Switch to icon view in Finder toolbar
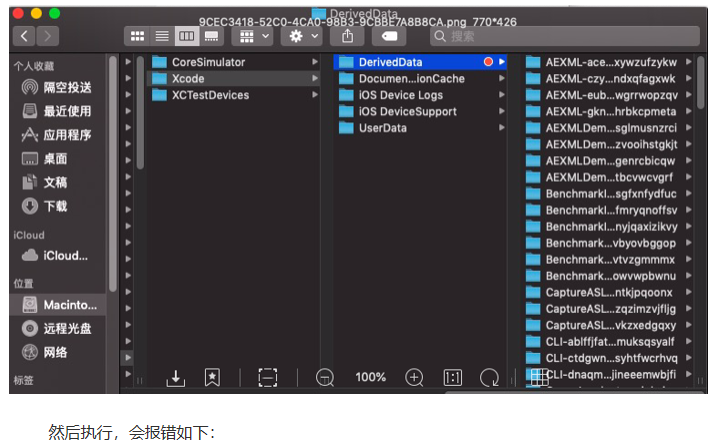This screenshot has height=448, width=719. (x=137, y=36)
